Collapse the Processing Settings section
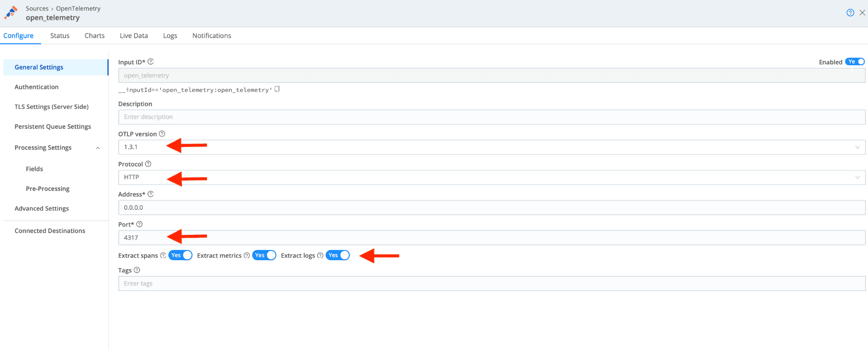Screen dimensions: 868x350 [98, 148]
